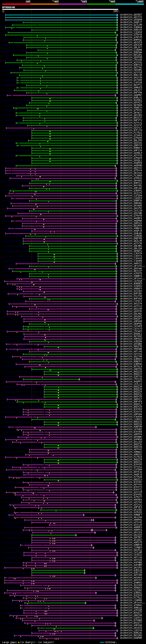
Task: Select label UniRef100_Q43381
Action: 131,568
